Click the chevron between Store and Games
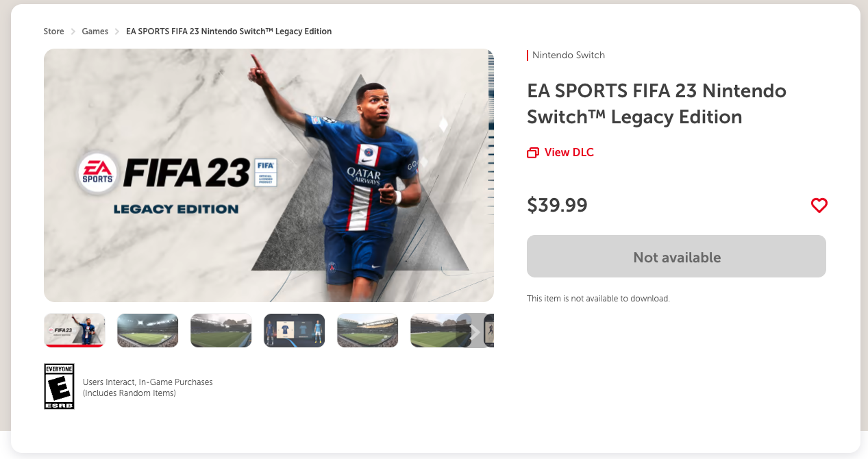The height and width of the screenshot is (459, 868). pos(73,32)
